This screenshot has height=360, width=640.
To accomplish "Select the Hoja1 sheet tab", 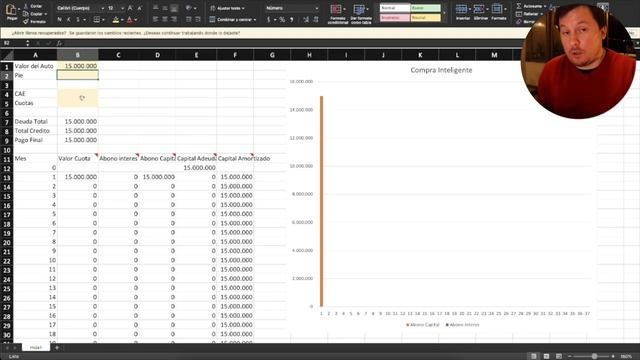I will (x=36, y=347).
